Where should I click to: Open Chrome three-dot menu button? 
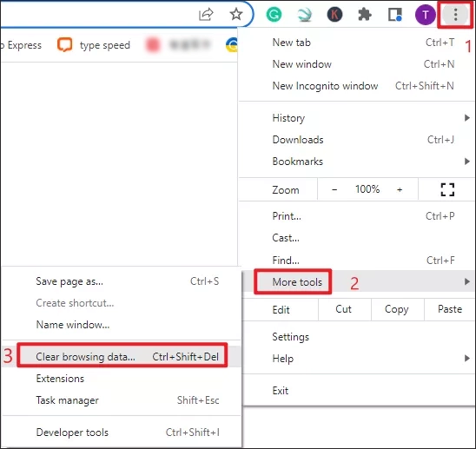[455, 14]
